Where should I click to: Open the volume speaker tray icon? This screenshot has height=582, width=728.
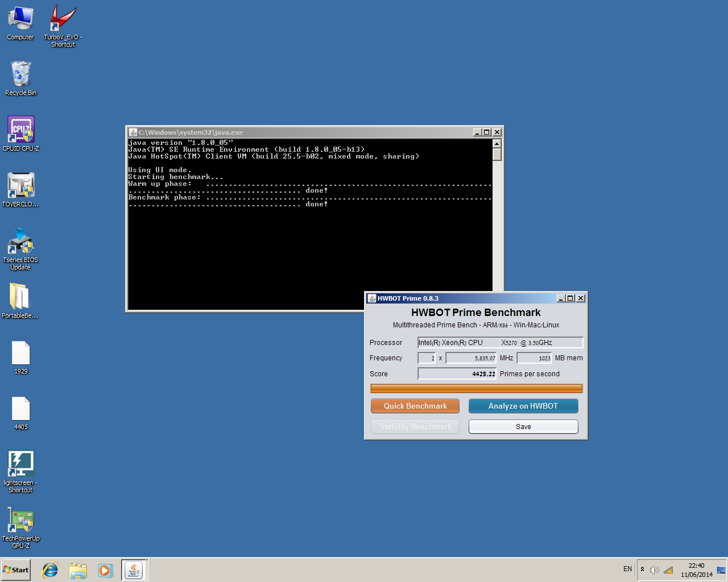[x=655, y=570]
